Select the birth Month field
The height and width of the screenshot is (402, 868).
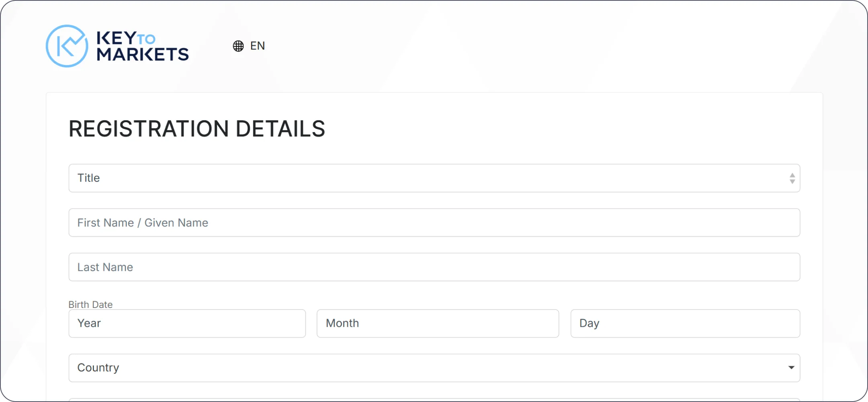click(x=438, y=324)
